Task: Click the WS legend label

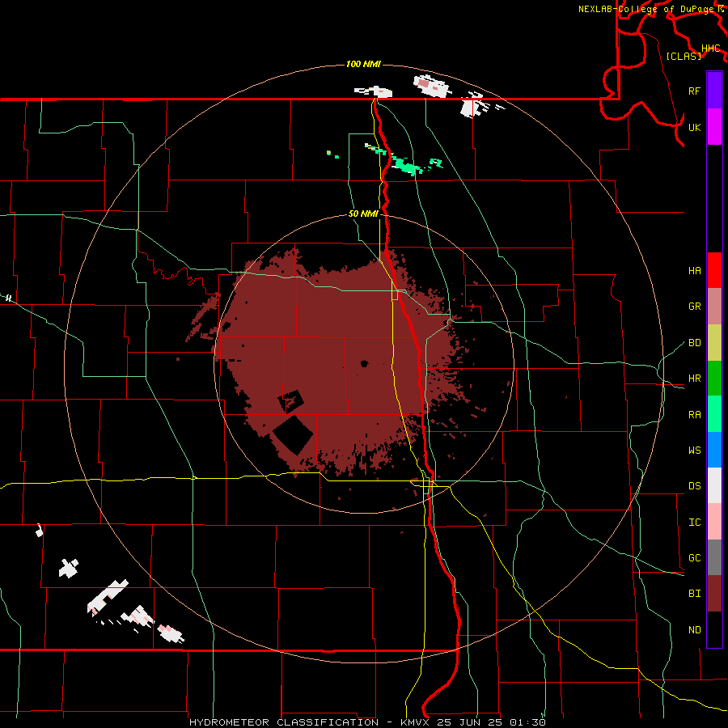Action: tap(694, 451)
